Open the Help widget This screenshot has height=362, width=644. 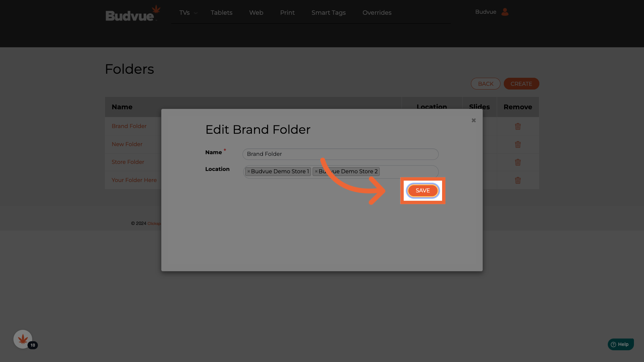click(x=620, y=344)
